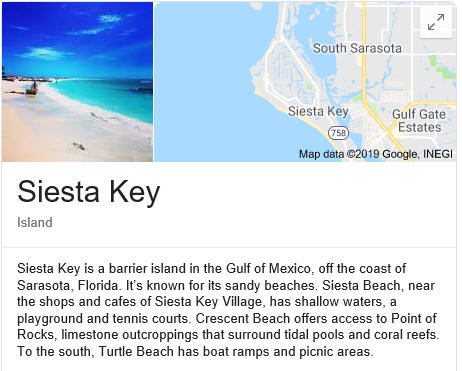Click the words Gulf of Mexico in description
Viewport: 462px width, 371px height.
click(x=270, y=268)
